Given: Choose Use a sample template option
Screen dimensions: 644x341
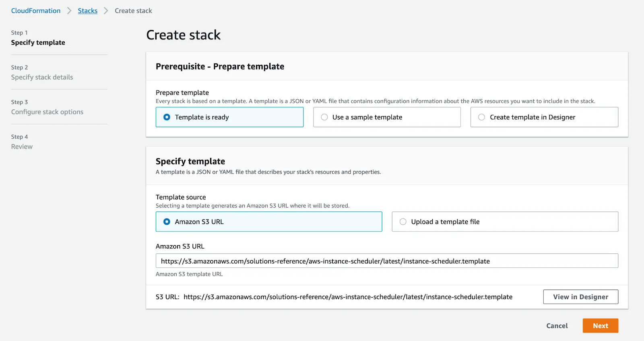Looking at the screenshot, I should [387, 117].
